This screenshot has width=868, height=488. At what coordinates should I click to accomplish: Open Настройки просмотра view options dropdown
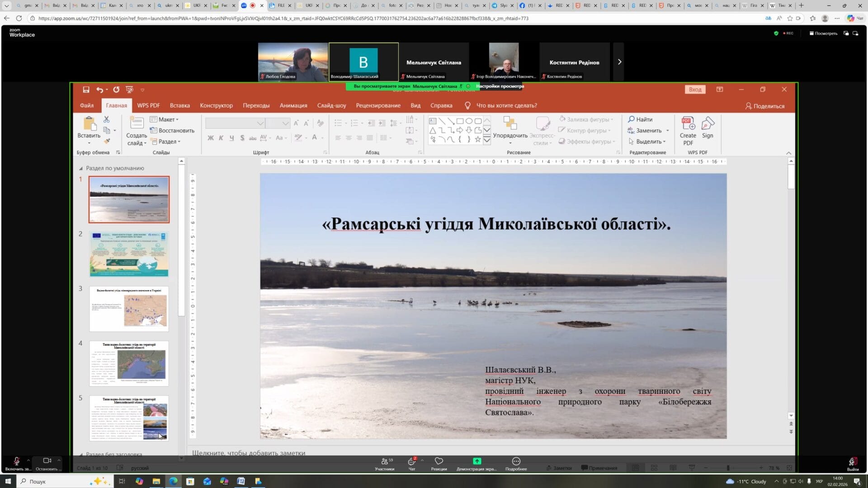click(500, 86)
